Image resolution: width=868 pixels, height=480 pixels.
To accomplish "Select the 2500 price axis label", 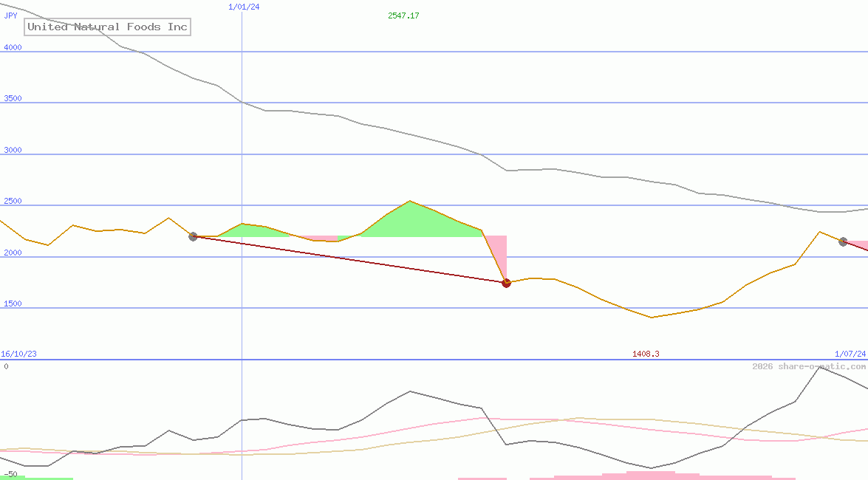I will click(x=13, y=201).
